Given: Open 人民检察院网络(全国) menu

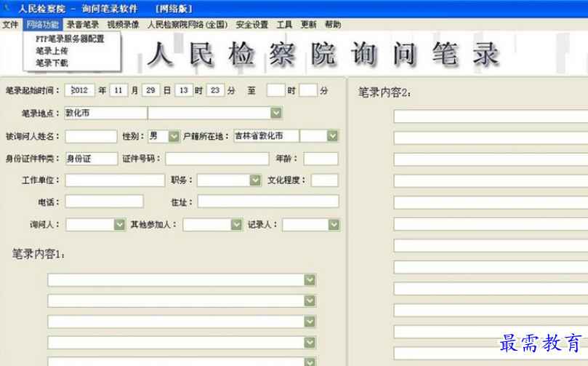Looking at the screenshot, I should [x=188, y=25].
